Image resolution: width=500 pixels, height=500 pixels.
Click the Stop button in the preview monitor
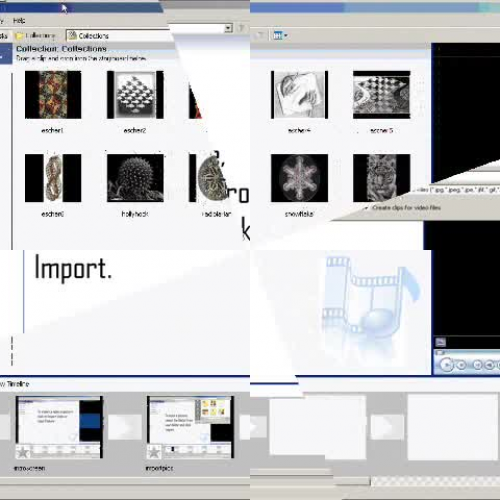(x=462, y=365)
